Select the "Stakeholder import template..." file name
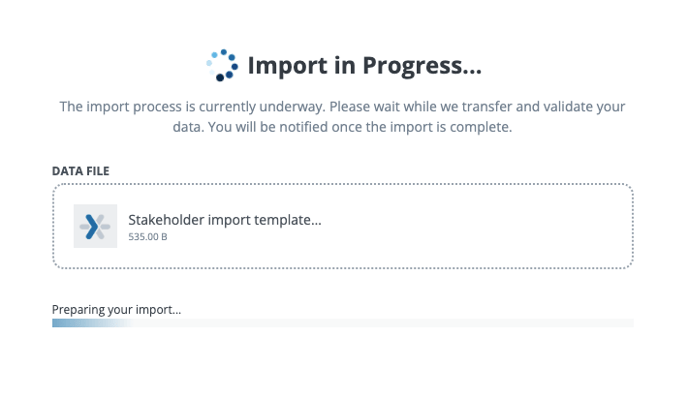Image resolution: width=688 pixels, height=399 pixels. 225,220
